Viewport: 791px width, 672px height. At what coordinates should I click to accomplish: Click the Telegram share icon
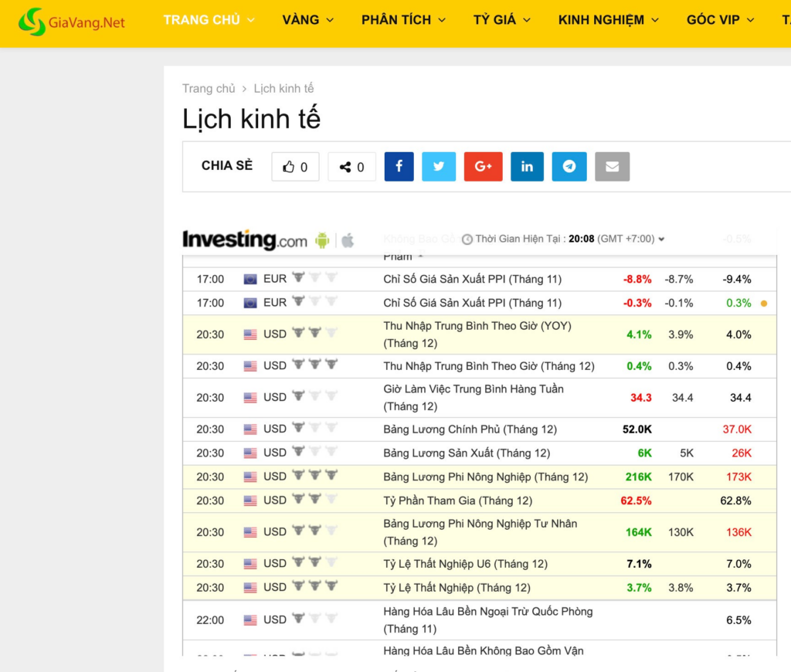[x=569, y=167]
